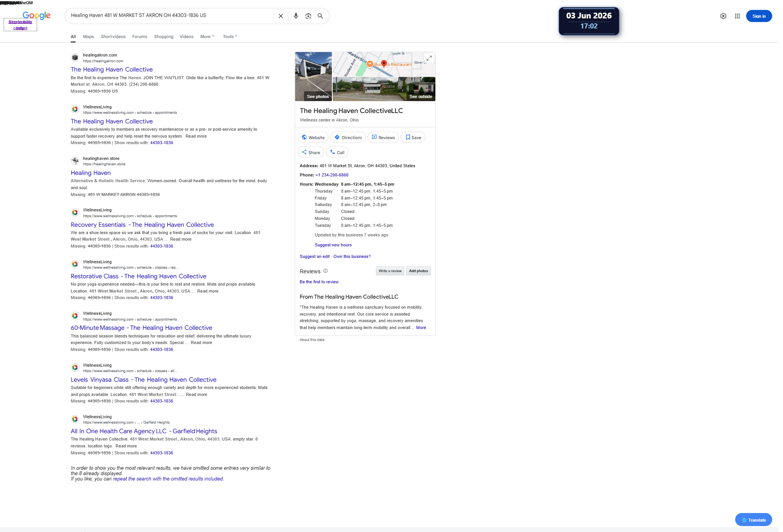The width and height of the screenshot is (783, 532).
Task: Call the business via Call button
Action: tap(337, 152)
